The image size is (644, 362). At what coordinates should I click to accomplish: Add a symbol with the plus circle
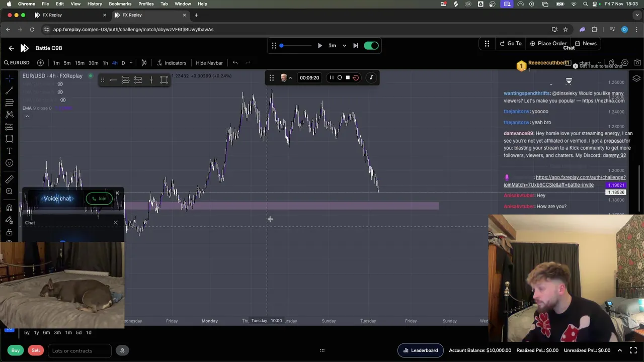pos(40,63)
